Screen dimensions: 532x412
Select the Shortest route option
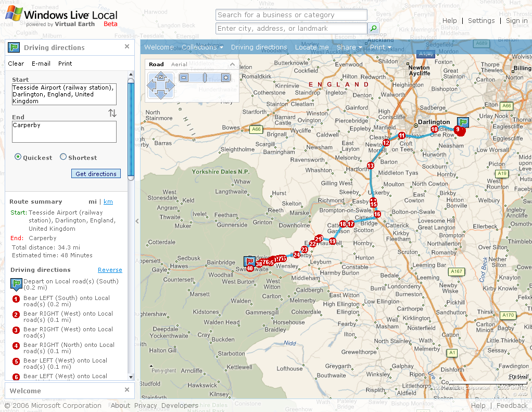(64, 157)
